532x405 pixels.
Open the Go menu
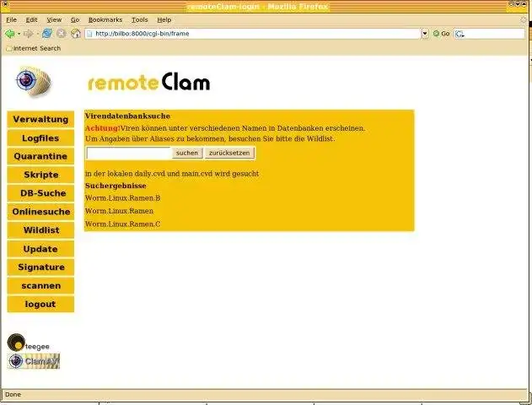[x=75, y=19]
